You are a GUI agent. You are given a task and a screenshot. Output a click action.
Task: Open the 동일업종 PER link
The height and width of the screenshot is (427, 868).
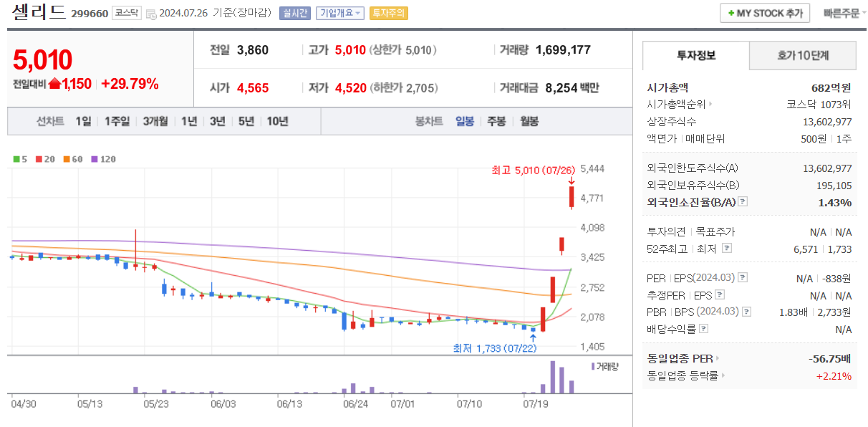pyautogui.click(x=684, y=358)
